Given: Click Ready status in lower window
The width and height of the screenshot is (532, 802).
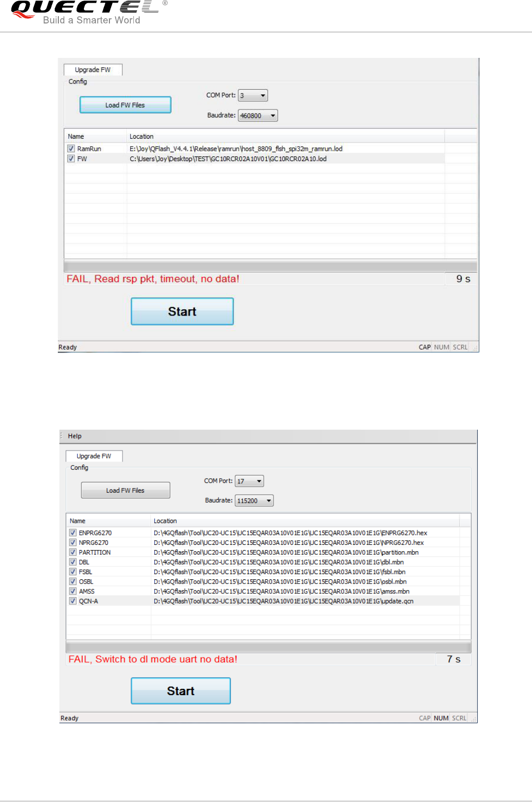Looking at the screenshot, I should coord(69,718).
